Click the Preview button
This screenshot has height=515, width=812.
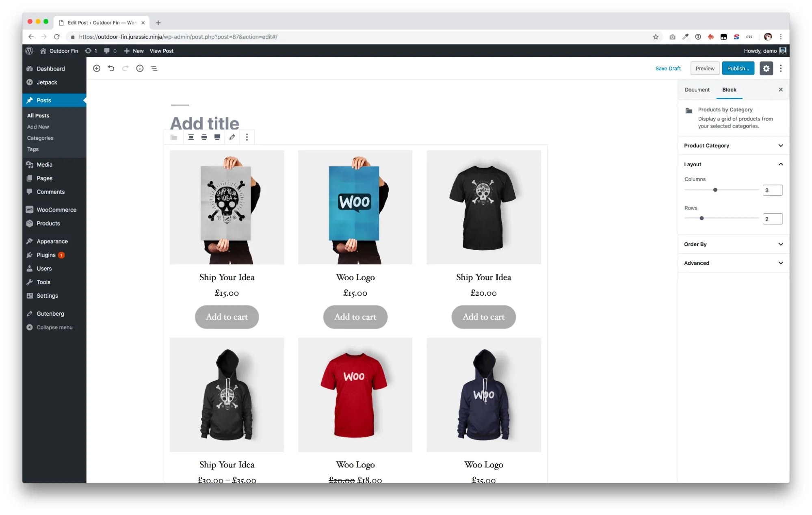pyautogui.click(x=705, y=68)
